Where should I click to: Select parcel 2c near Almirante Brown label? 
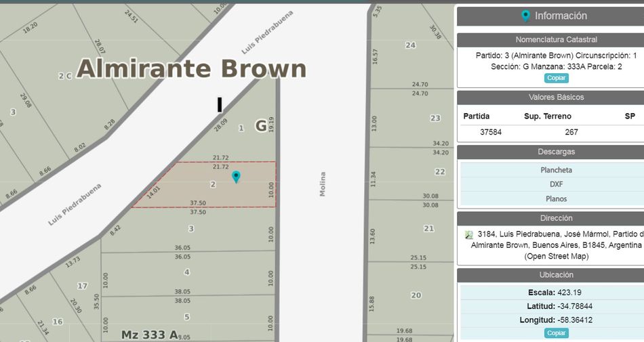click(65, 76)
